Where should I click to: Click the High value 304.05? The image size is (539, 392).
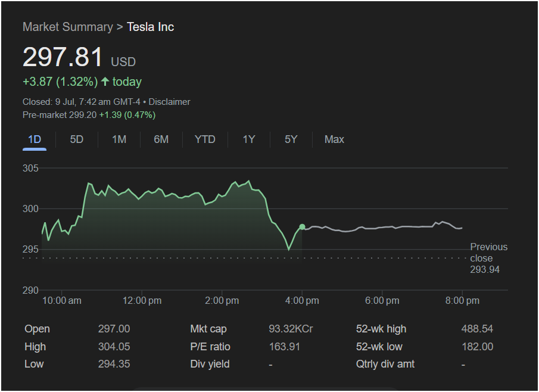pos(114,347)
